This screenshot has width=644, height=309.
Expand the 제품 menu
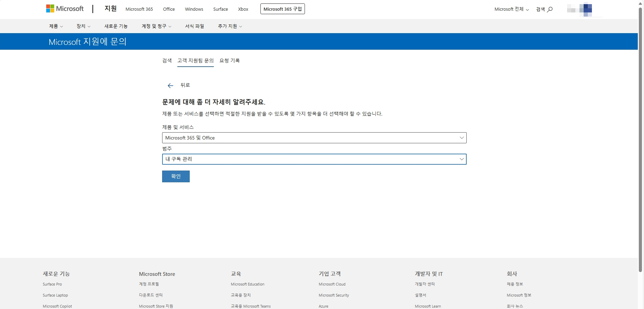pyautogui.click(x=56, y=26)
